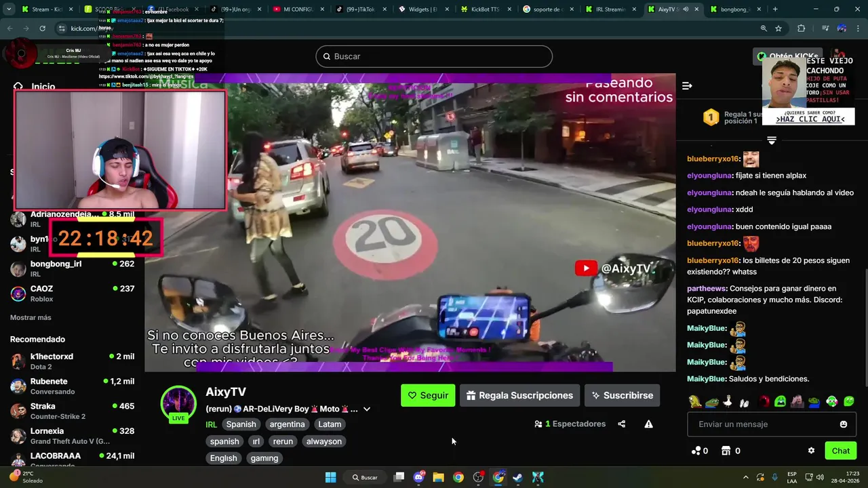
Task: Open Lornexia recommended channel
Action: point(72,436)
